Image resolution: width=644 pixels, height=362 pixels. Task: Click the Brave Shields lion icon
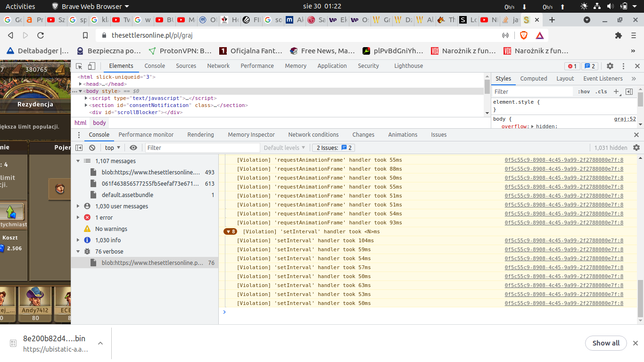click(x=524, y=35)
